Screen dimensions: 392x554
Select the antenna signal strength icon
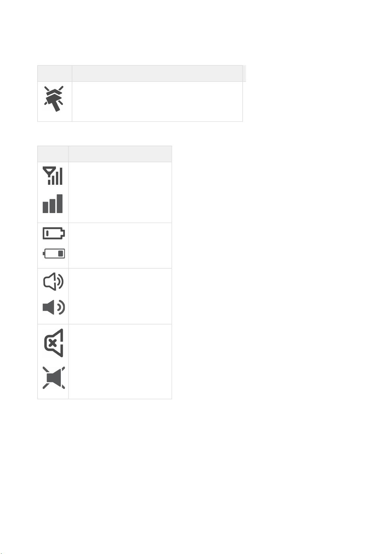[53, 176]
